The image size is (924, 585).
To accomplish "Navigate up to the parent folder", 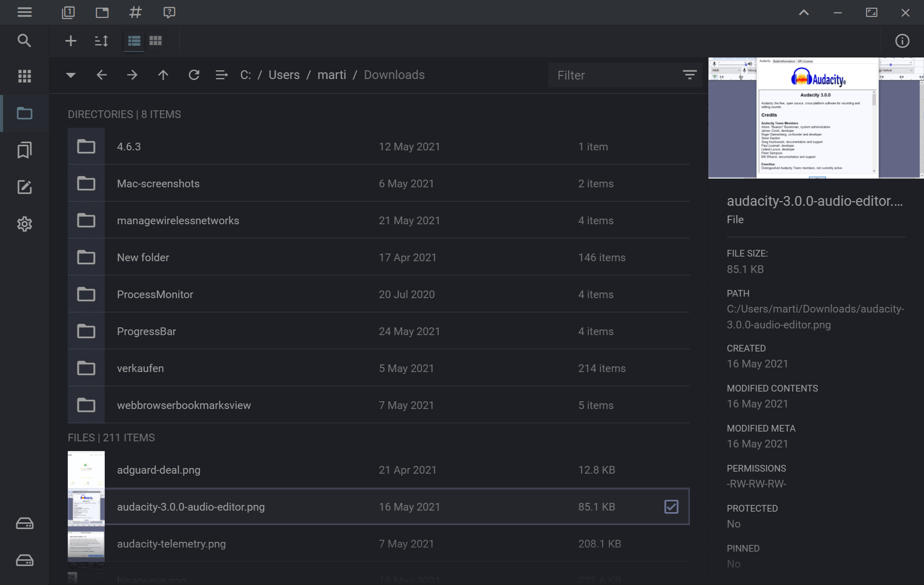I will pos(163,75).
